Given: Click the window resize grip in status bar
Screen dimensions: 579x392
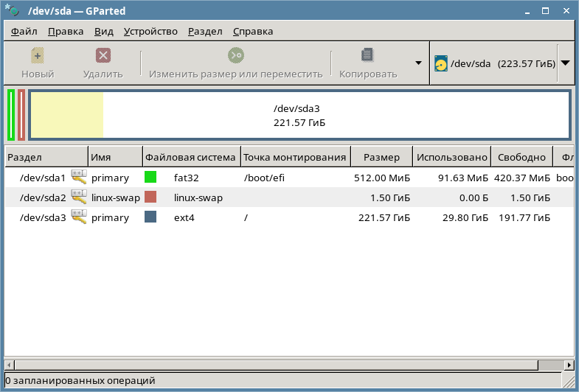Looking at the screenshot, I should (568, 380).
